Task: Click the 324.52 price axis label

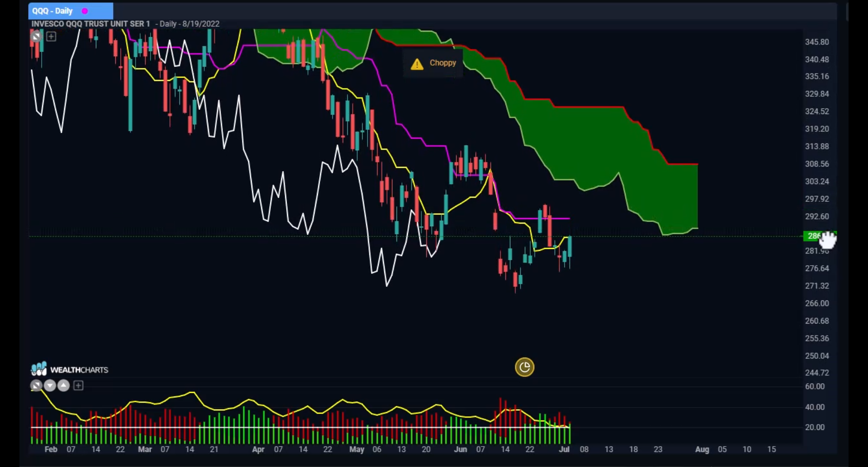Action: click(817, 111)
